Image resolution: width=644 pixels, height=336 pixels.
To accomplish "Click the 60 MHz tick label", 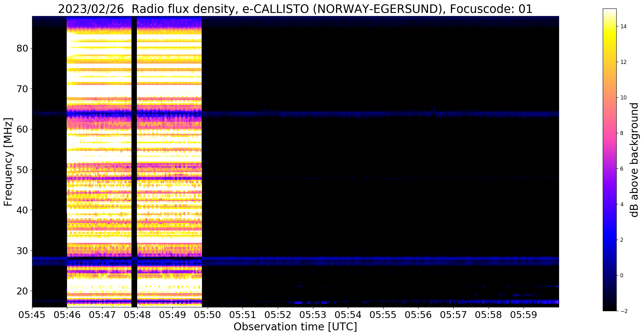I will 22,129.
